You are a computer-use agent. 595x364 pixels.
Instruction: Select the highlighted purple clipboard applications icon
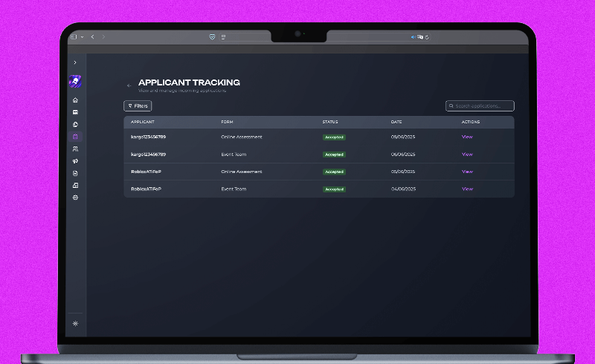pyautogui.click(x=75, y=137)
